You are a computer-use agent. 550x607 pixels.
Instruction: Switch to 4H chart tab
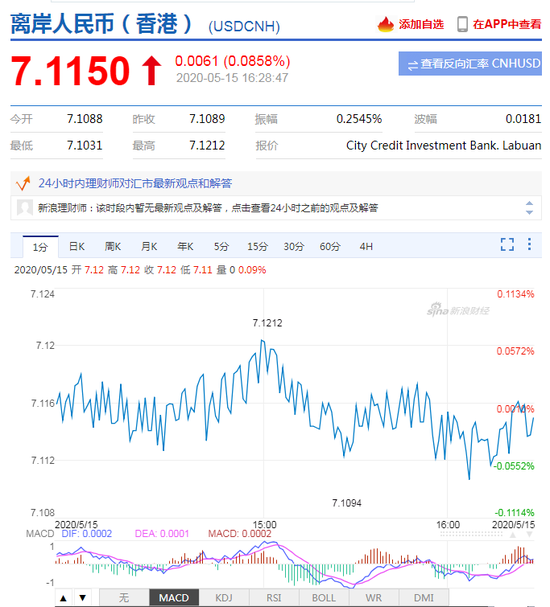tap(366, 246)
